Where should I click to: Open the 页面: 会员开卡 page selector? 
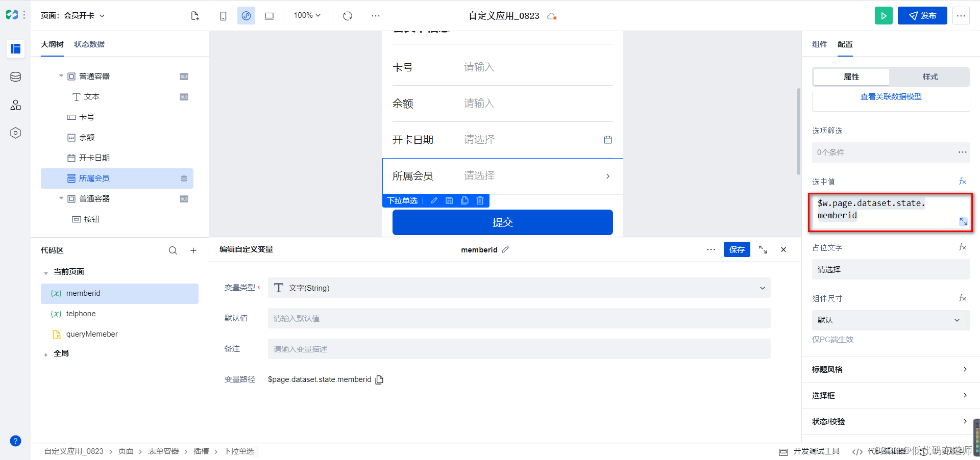coord(73,16)
